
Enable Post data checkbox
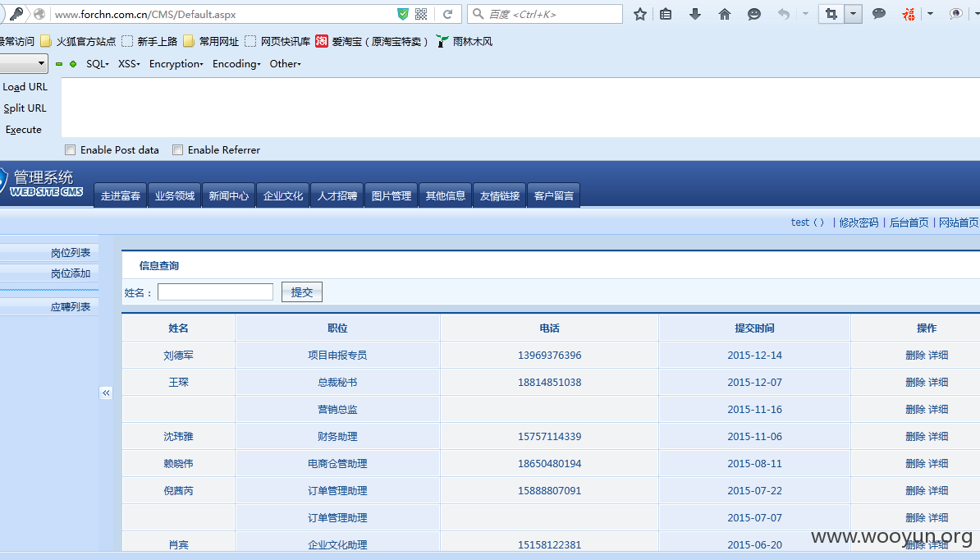tap(71, 150)
